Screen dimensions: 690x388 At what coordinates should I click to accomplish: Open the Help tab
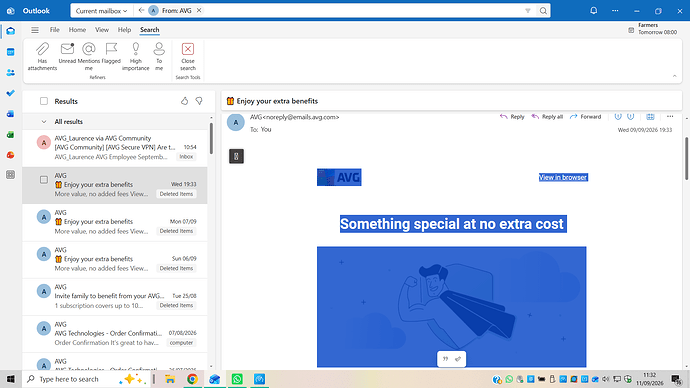pos(124,30)
